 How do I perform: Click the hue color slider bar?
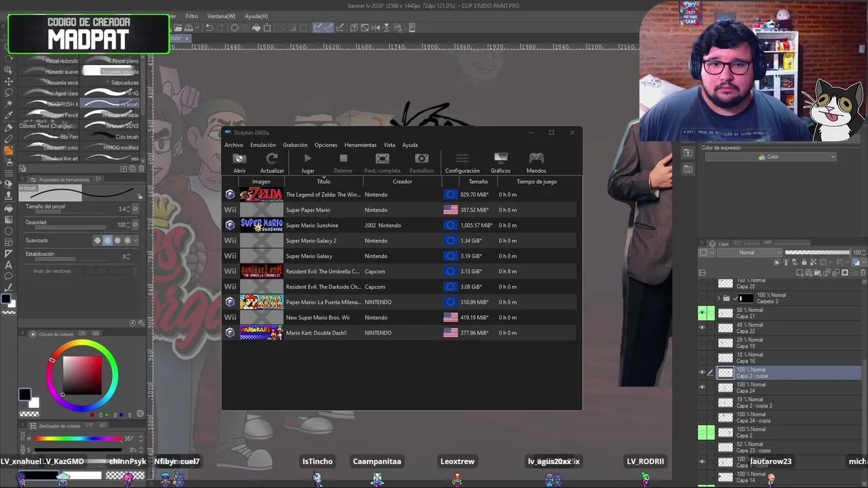coord(79,439)
